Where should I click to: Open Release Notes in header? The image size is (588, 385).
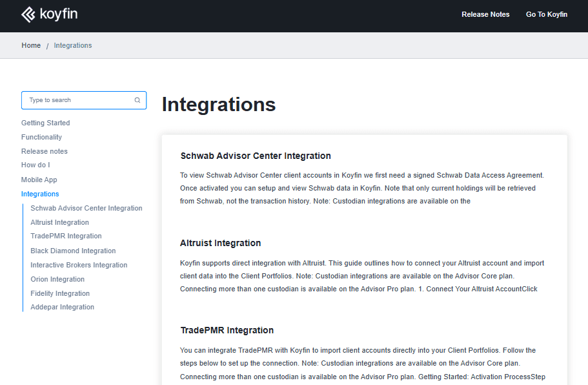(x=485, y=14)
